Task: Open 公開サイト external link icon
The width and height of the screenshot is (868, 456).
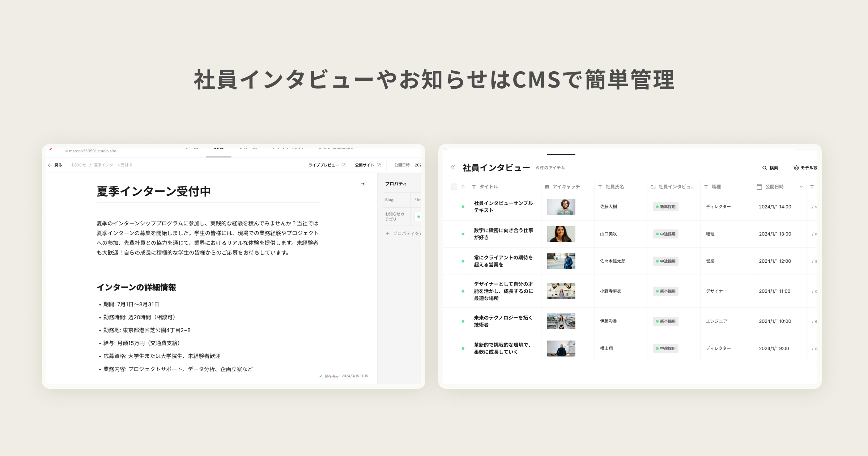Action: (x=379, y=165)
